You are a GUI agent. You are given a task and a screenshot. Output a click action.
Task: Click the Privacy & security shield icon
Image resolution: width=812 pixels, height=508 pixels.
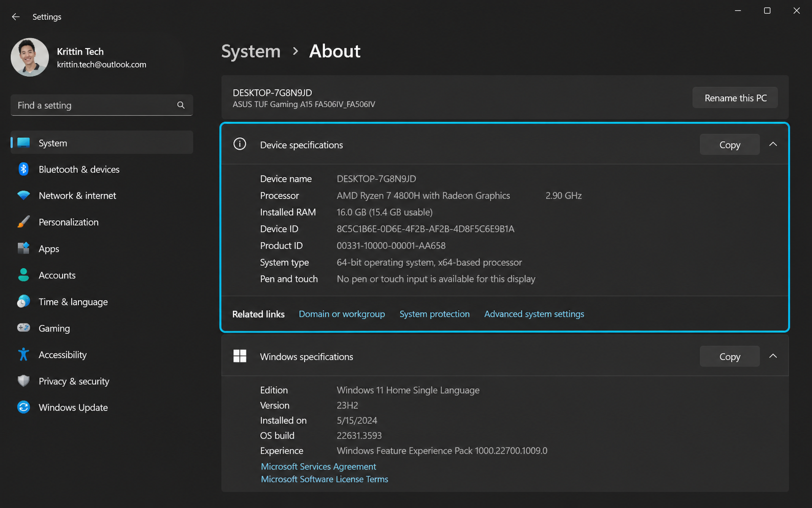tap(24, 381)
